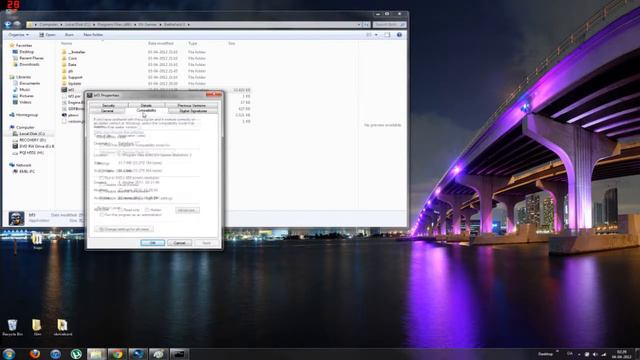640x360 pixels.
Task: Open the Recycle Bin desktop icon
Action: (x=12, y=327)
